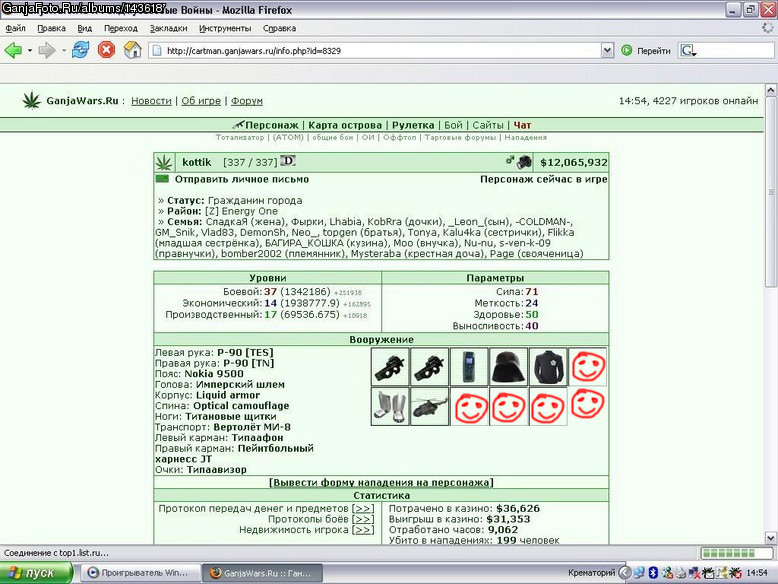Click the Перейти go button

(646, 50)
